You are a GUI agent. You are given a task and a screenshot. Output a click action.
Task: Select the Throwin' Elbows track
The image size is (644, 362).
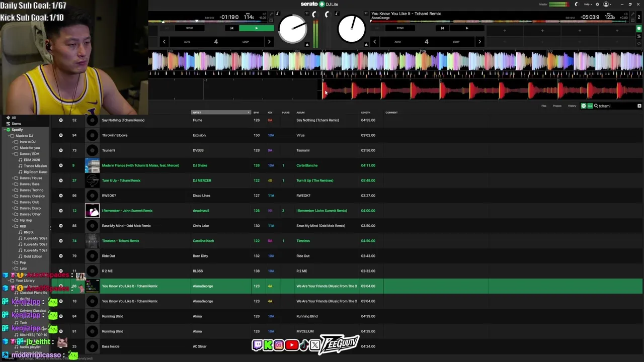pyautogui.click(x=347, y=135)
